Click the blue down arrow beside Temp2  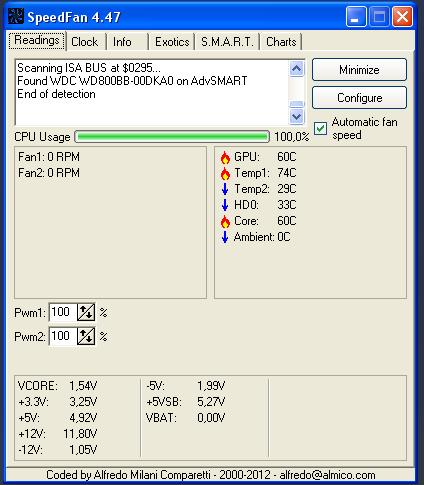point(225,189)
